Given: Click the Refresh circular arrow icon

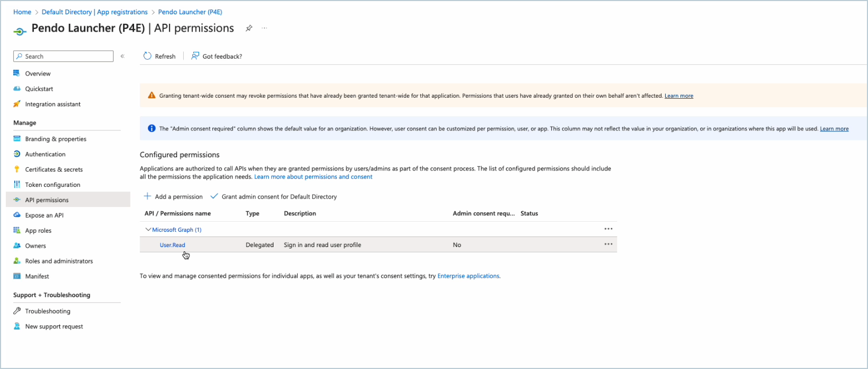Looking at the screenshot, I should click(x=147, y=56).
